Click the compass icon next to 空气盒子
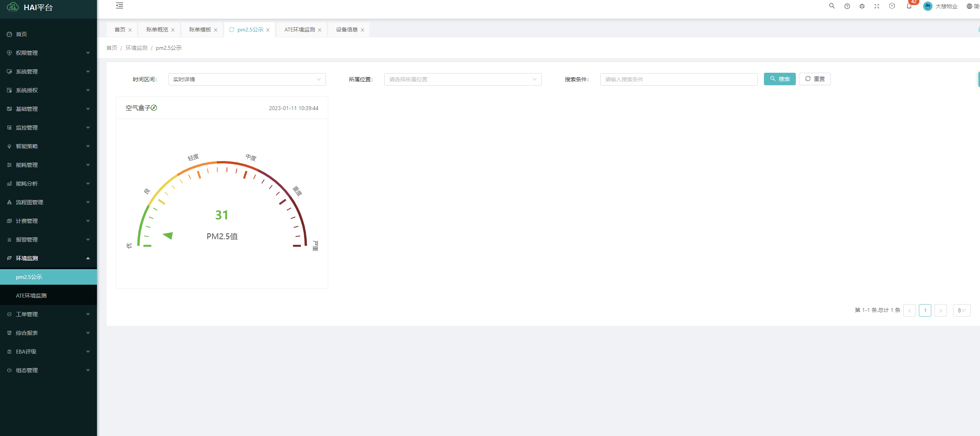The image size is (980, 436). coord(154,108)
